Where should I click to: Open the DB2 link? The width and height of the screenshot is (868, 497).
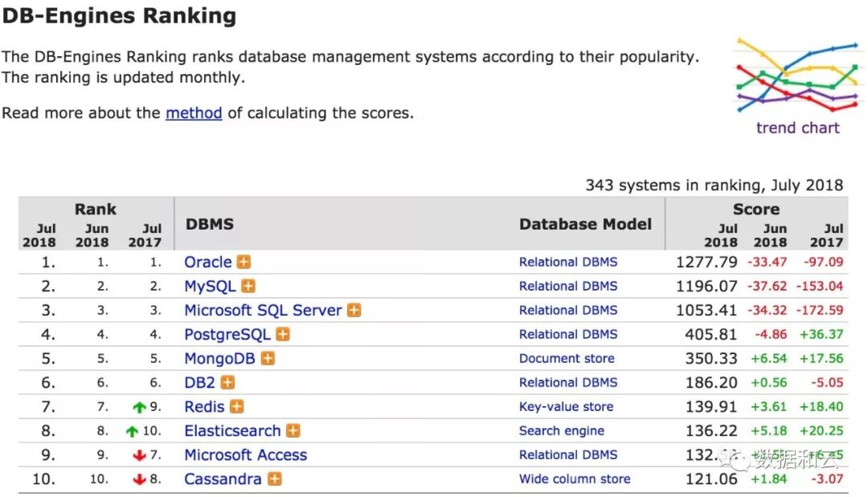pyautogui.click(x=199, y=382)
